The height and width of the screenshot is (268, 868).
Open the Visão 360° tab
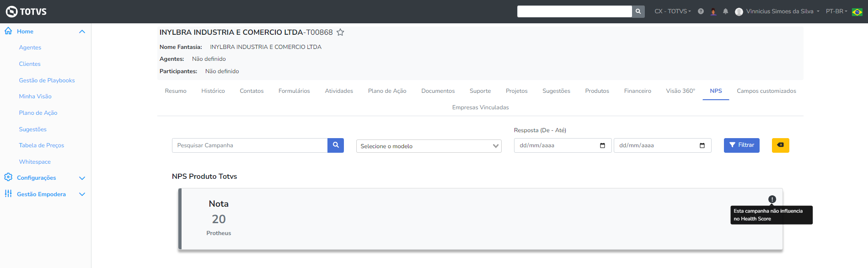point(680,91)
